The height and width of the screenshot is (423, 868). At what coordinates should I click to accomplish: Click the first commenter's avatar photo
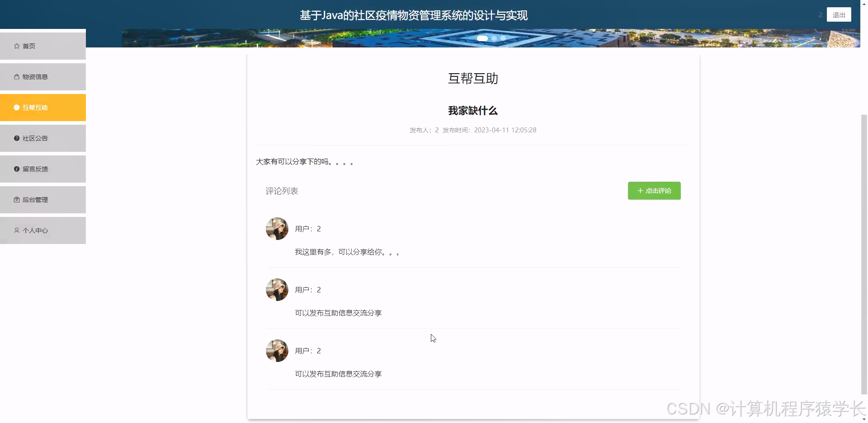pyautogui.click(x=277, y=228)
